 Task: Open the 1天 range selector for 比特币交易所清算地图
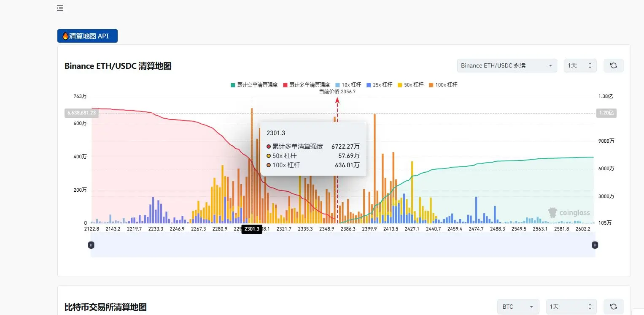point(571,307)
